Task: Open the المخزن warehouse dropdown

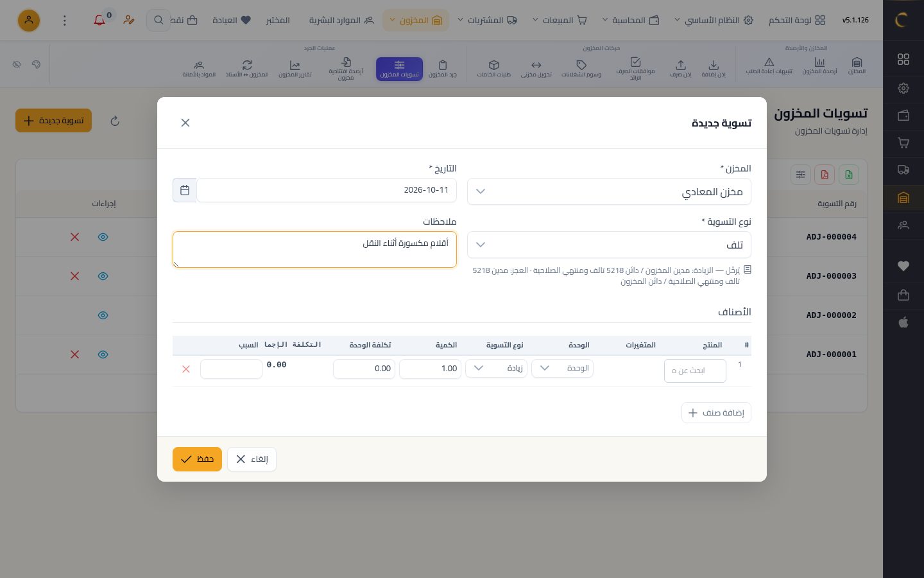Action: [x=609, y=191]
